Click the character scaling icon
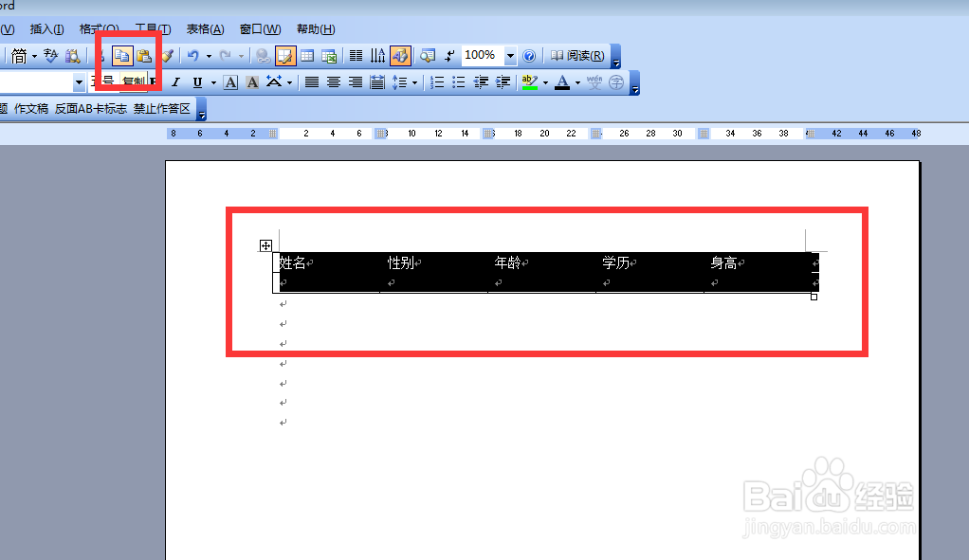The width and height of the screenshot is (969, 560). coord(274,82)
